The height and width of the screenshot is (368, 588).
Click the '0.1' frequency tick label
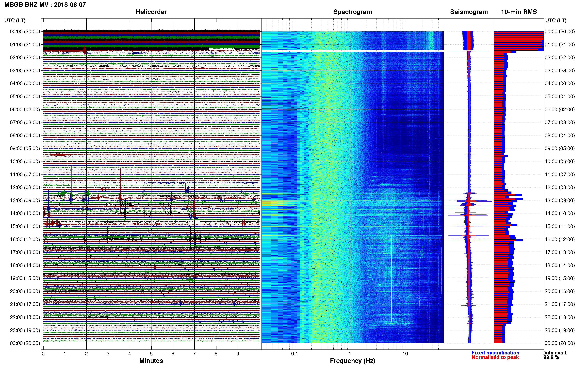click(x=295, y=354)
